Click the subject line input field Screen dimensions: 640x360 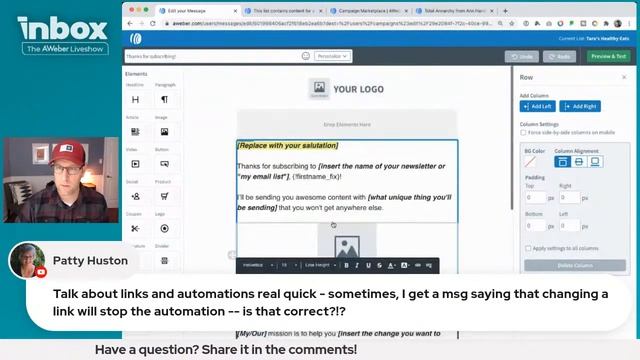pyautogui.click(x=212, y=56)
